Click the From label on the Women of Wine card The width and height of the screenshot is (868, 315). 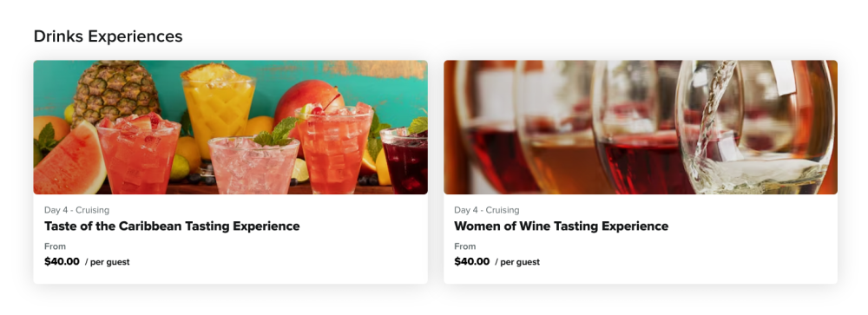465,246
